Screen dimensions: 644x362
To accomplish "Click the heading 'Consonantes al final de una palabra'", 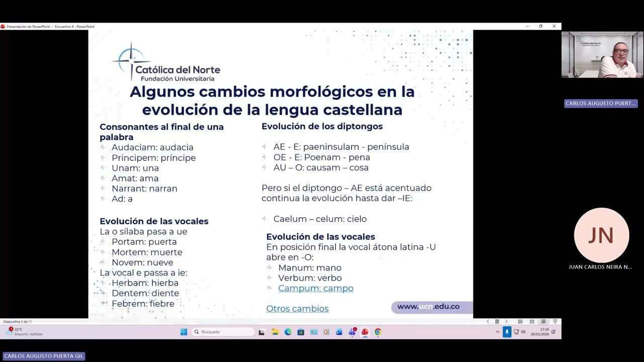I will coord(162,132).
